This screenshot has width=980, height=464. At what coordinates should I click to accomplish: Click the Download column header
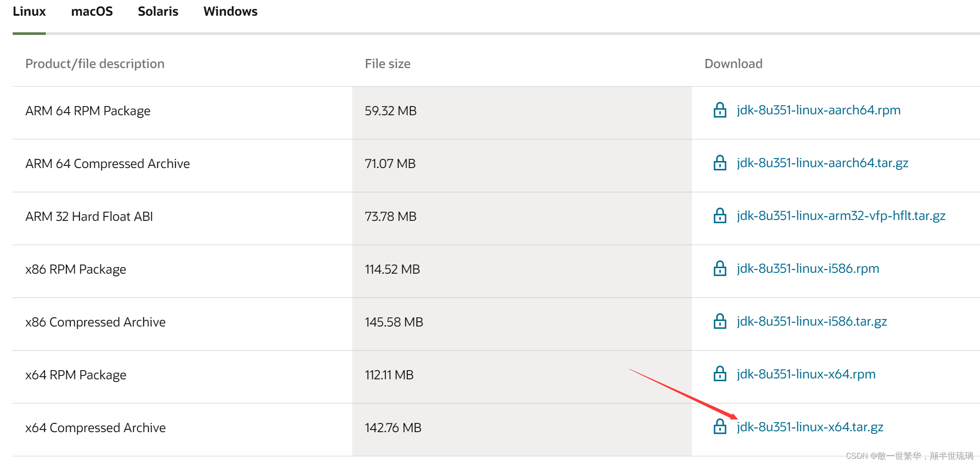coord(733,64)
